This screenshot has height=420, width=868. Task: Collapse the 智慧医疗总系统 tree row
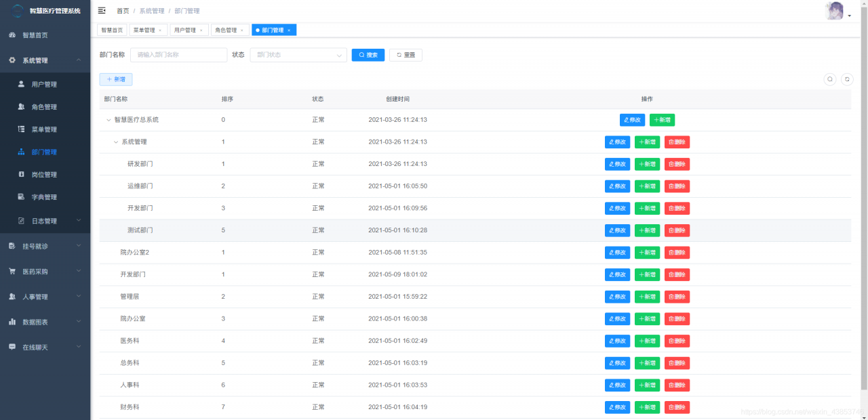click(108, 120)
